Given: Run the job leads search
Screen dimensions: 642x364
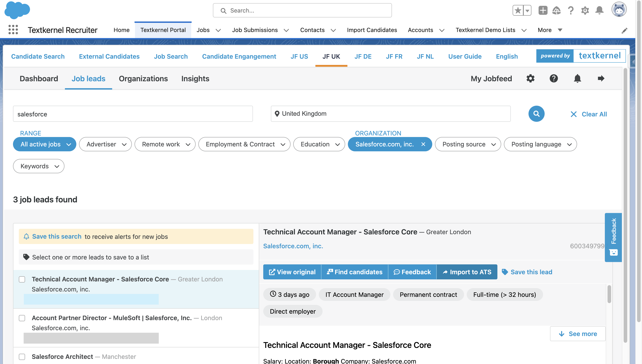Looking at the screenshot, I should tap(536, 114).
